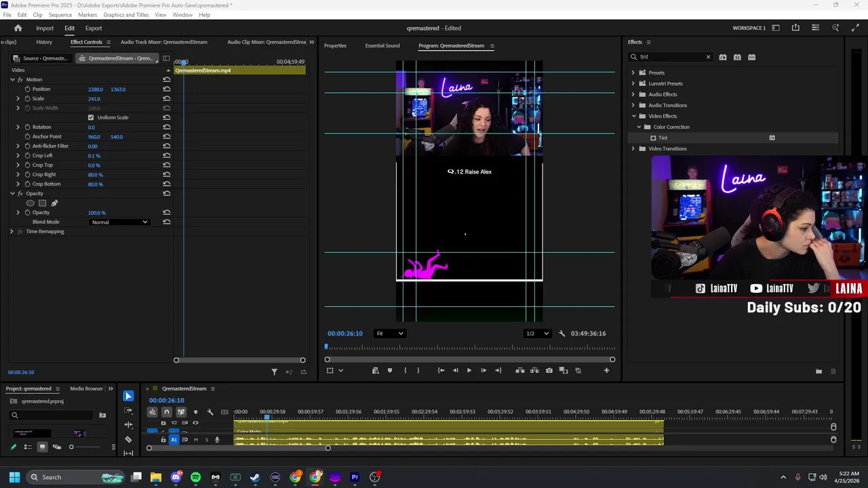Viewport: 868px width, 488px height.
Task: Toggle Snap in Timeline magnet button
Action: point(167,412)
